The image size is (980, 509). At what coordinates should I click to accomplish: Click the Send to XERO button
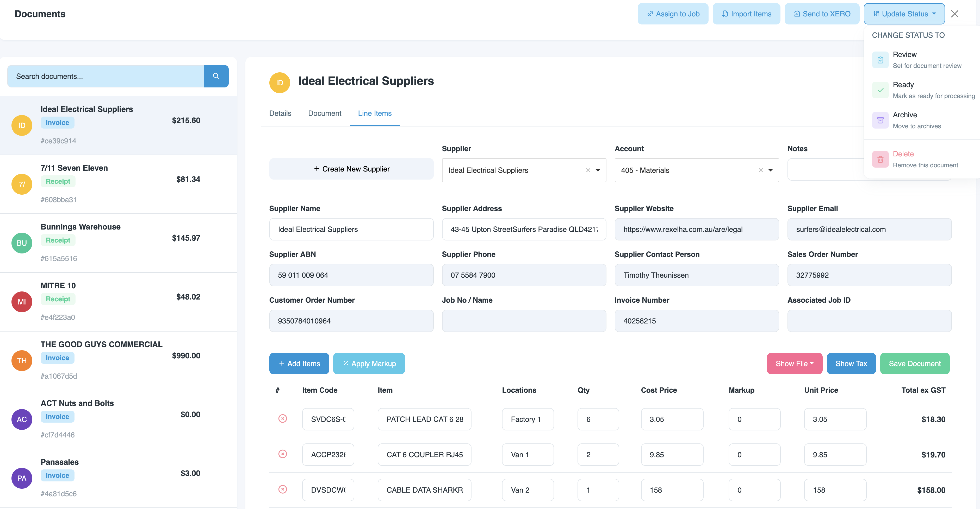tap(822, 14)
